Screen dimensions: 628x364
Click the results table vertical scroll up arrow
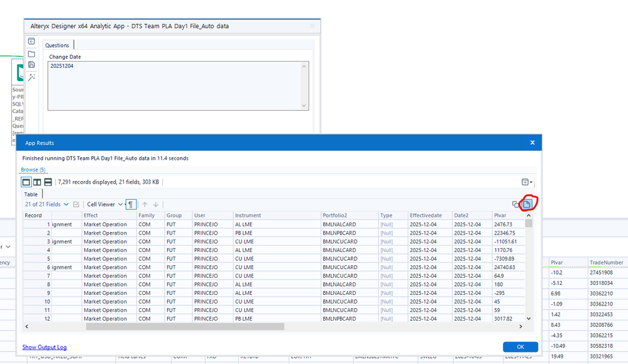click(529, 216)
